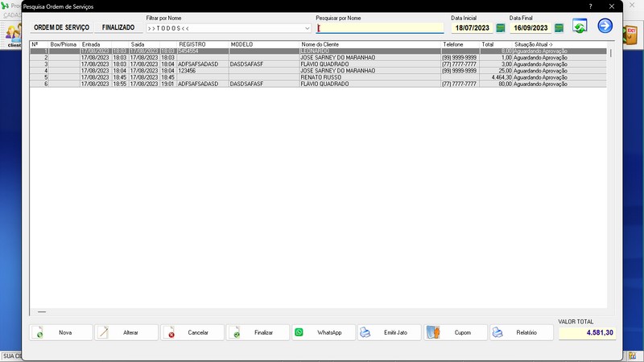644x362 pixels.
Task: Click the Alterar edit button
Action: [126, 332]
